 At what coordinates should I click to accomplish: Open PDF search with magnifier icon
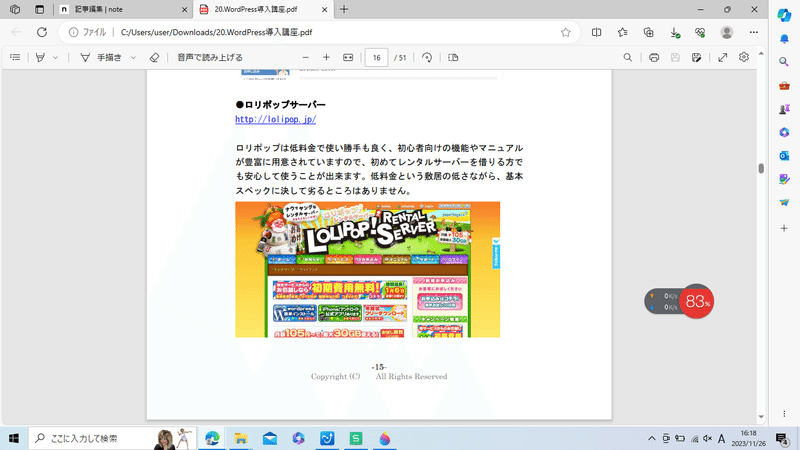pyautogui.click(x=628, y=58)
